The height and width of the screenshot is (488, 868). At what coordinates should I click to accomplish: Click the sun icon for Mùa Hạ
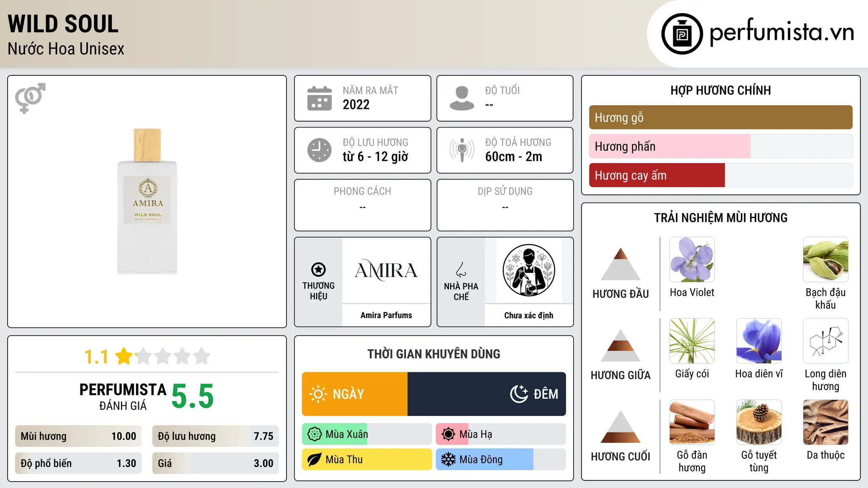[448, 434]
